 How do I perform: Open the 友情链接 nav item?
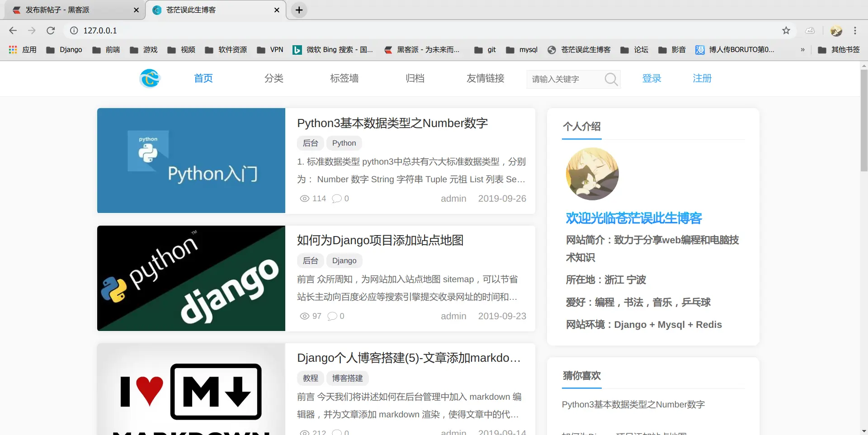pos(486,78)
